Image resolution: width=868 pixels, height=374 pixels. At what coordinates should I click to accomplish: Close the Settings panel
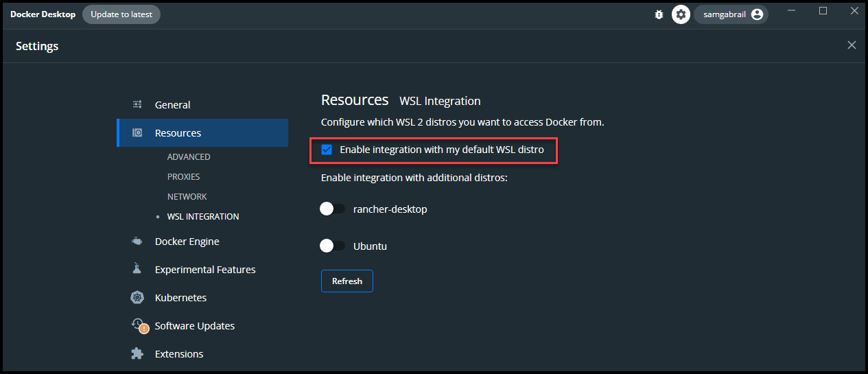tap(852, 45)
